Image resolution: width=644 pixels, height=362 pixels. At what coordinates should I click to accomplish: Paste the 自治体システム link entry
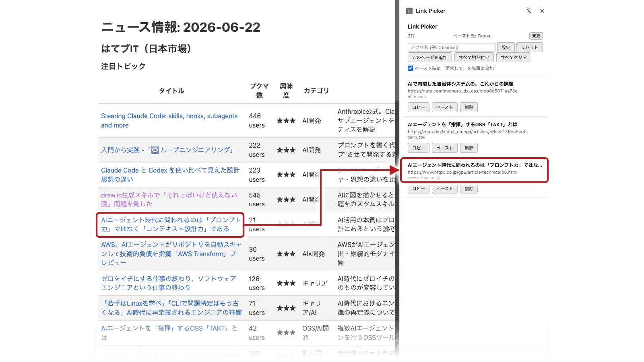coord(445,107)
